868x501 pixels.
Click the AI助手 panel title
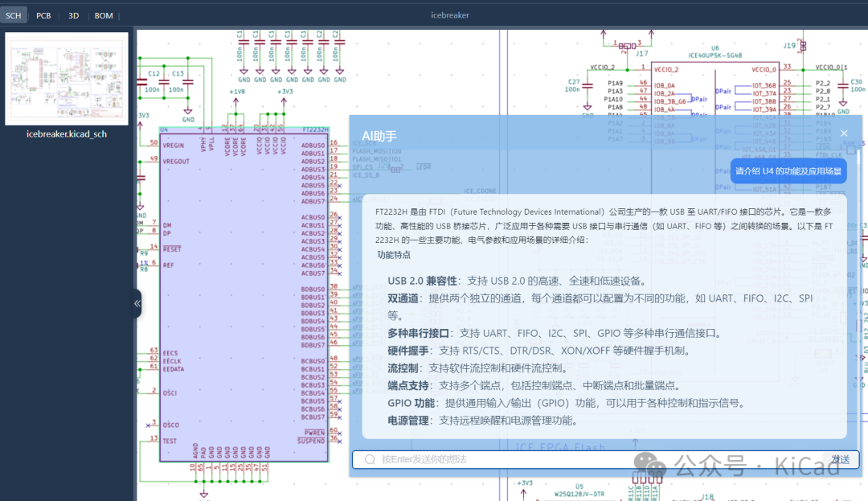(379, 136)
